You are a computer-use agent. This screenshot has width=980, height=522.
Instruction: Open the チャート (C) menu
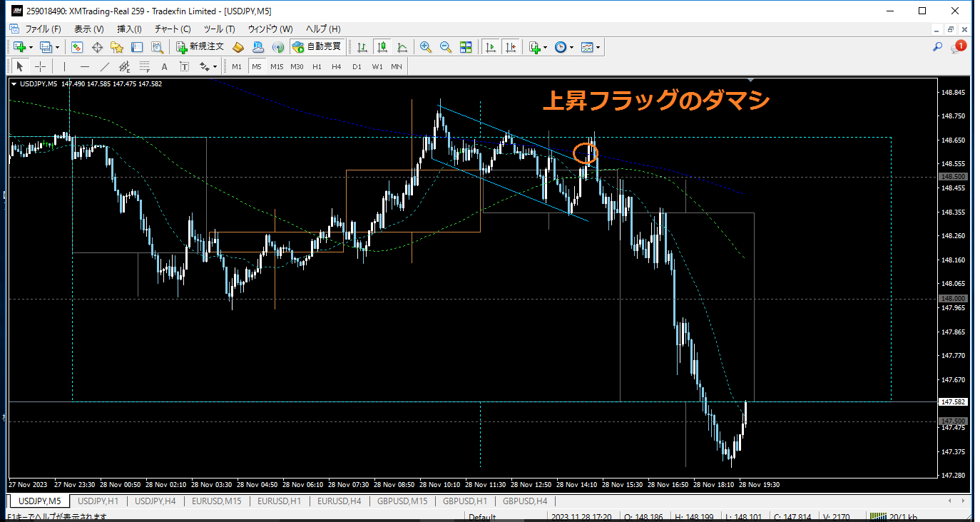[173, 29]
